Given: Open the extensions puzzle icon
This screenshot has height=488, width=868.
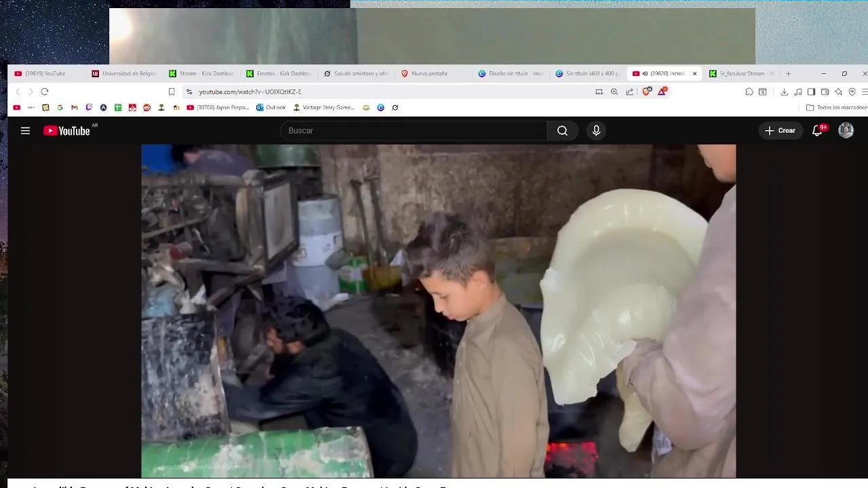Looking at the screenshot, I should [749, 91].
